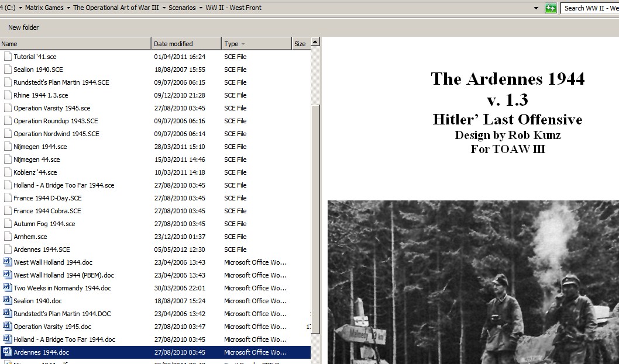Screen dimensions: 619x364
Task: Open the dropdown arrow after The Operational Art of War III
Action: (164, 8)
